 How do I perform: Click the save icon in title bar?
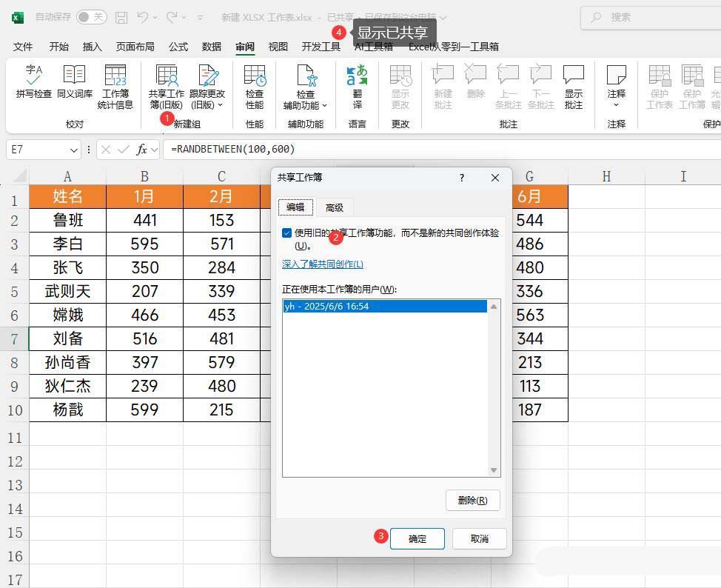[x=121, y=17]
